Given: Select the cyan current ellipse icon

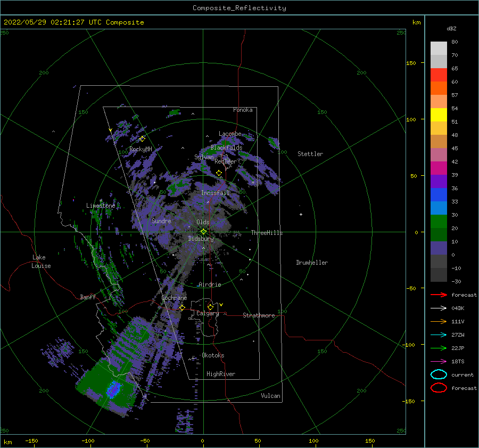Looking at the screenshot, I should coord(439,374).
